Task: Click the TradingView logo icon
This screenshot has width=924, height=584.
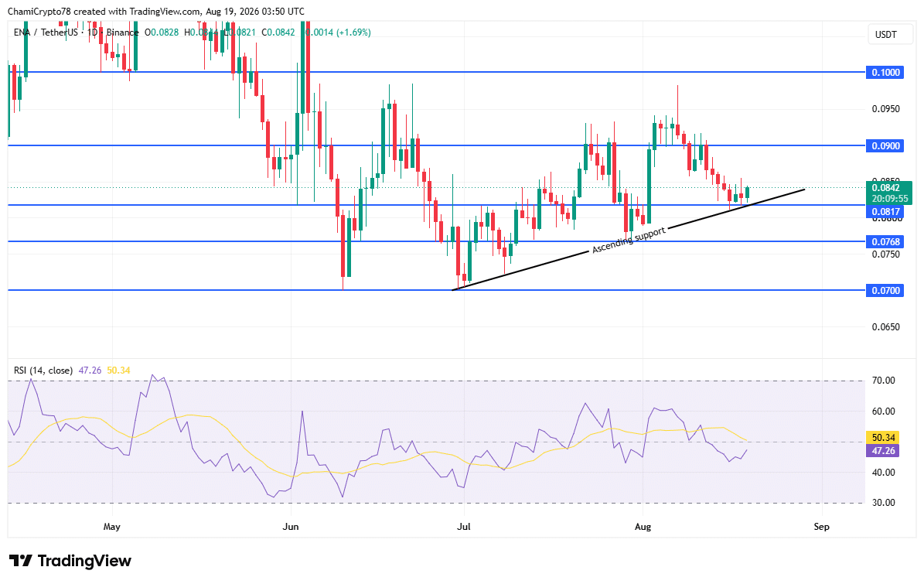Action: point(21,561)
